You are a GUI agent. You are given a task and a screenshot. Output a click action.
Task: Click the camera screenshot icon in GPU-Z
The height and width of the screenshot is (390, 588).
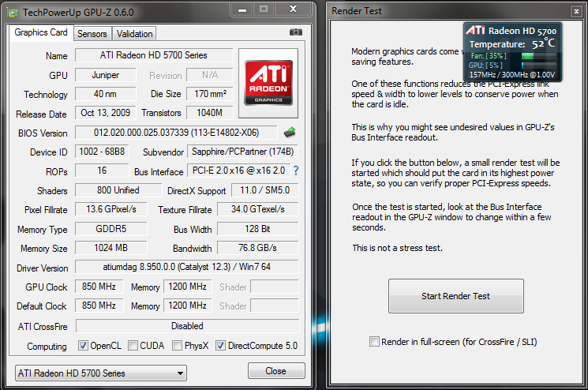296,32
